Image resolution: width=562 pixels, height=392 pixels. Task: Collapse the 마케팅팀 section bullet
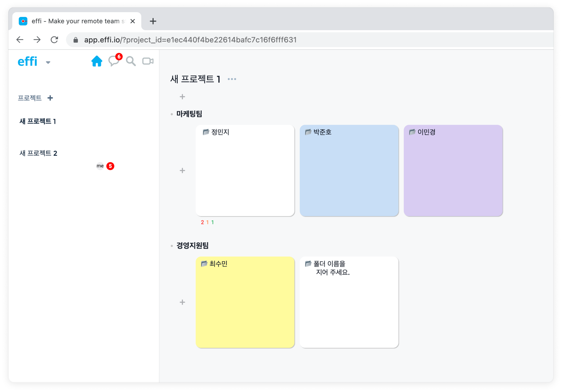point(172,114)
